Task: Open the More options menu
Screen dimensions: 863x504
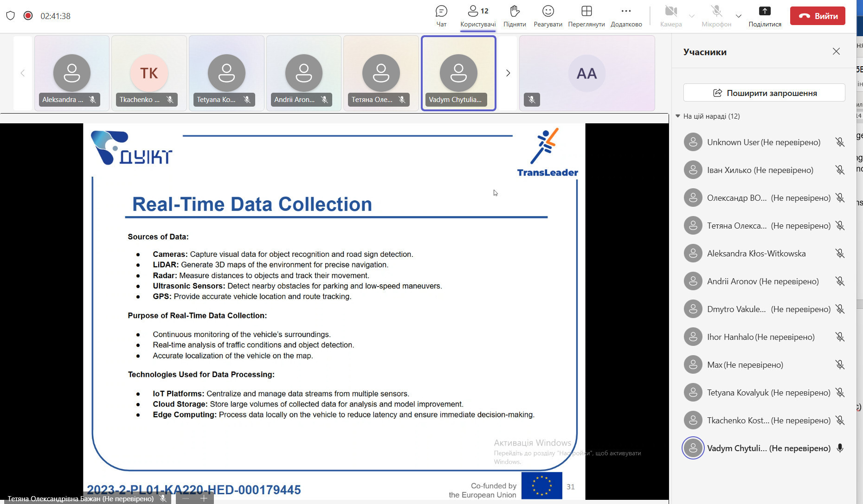Action: pos(626,16)
